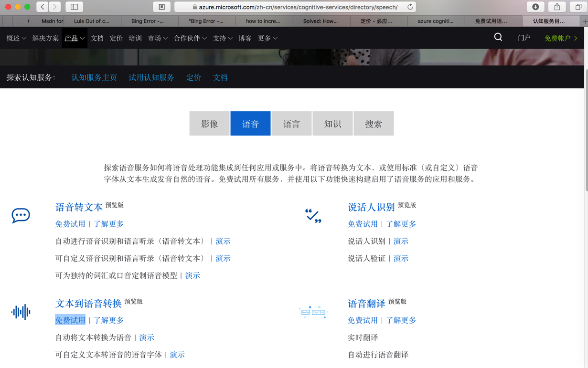Reload the page with refresh icon
588x368 pixels.
pyautogui.click(x=410, y=7)
